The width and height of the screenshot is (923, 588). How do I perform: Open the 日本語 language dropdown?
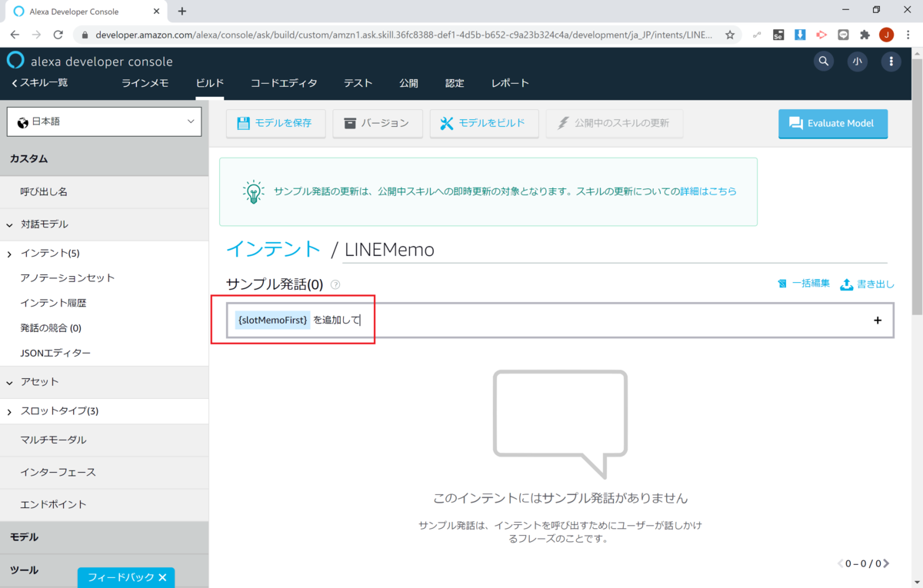coord(104,121)
